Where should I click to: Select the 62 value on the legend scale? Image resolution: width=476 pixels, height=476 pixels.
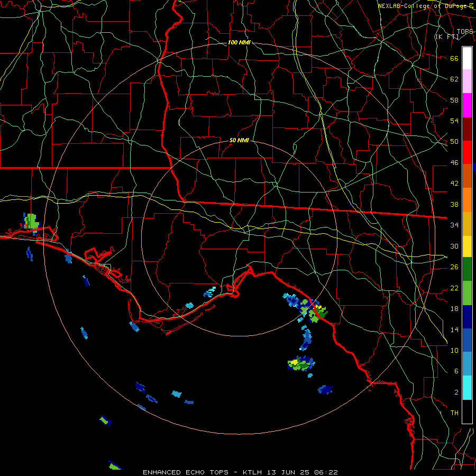click(x=454, y=79)
